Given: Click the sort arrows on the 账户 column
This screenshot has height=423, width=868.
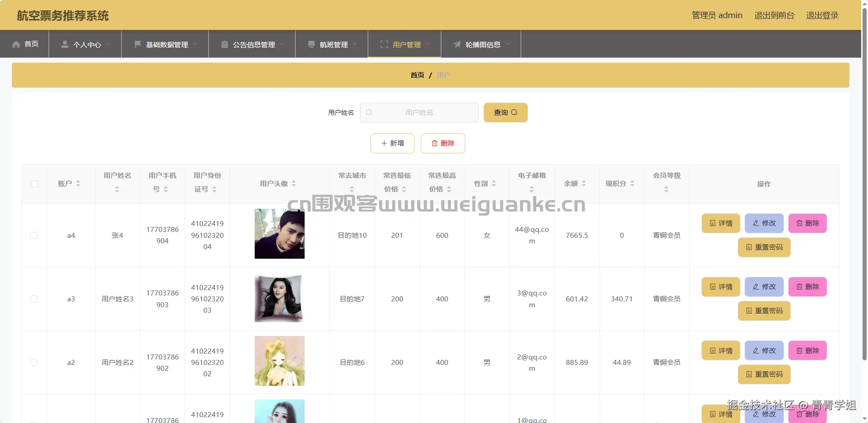Looking at the screenshot, I should point(78,183).
